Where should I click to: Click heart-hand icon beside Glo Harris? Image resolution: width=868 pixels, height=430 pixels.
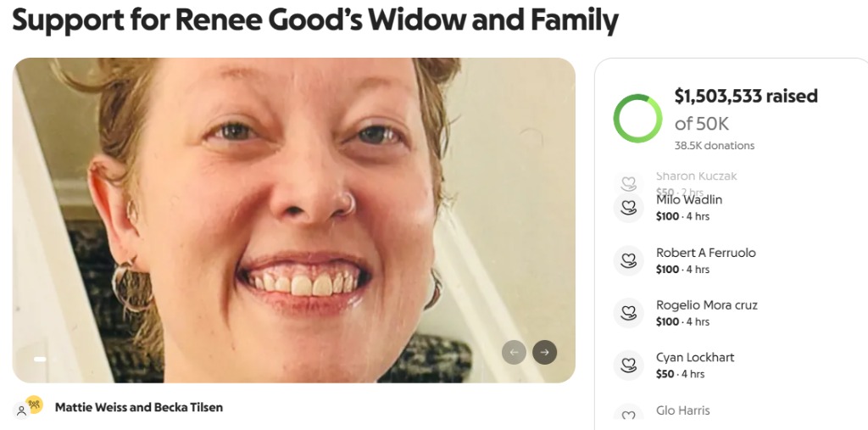point(629,414)
